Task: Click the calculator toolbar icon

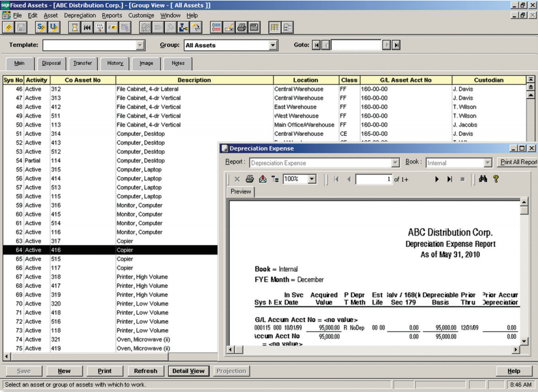Action: coord(254,27)
